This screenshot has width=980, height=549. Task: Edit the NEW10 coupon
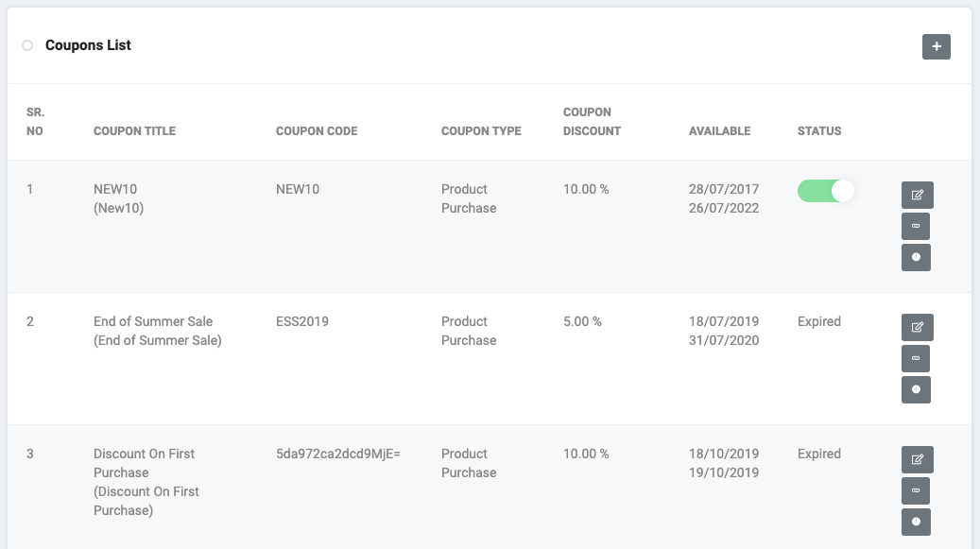point(917,195)
